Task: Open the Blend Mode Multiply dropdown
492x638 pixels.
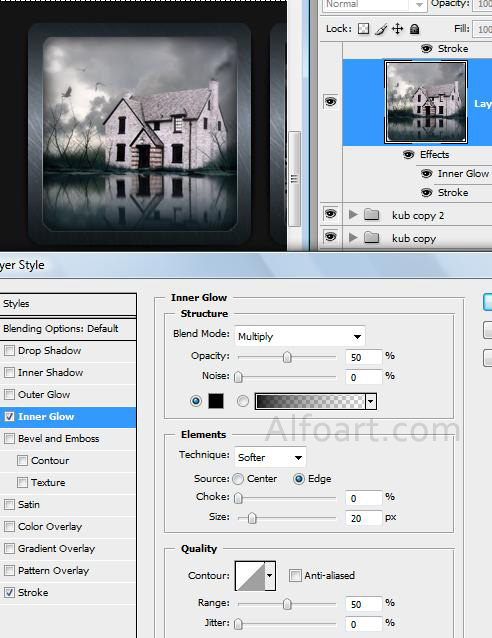Action: pos(300,336)
